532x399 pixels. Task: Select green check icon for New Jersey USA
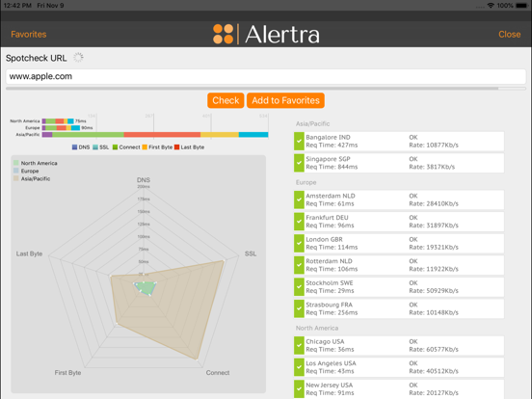(299, 388)
